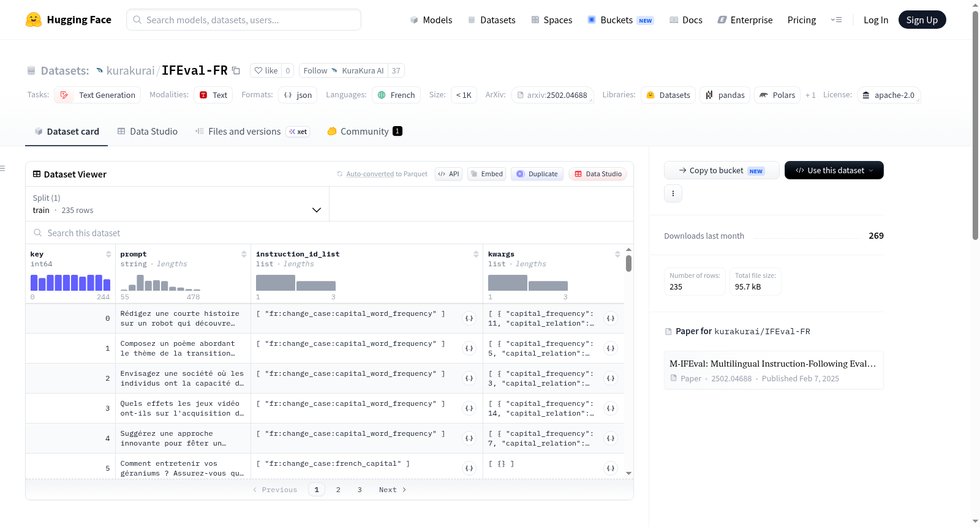The width and height of the screenshot is (980, 527).
Task: Expand JSON for row 0 instruction_id_list cell
Action: pyautogui.click(x=469, y=318)
